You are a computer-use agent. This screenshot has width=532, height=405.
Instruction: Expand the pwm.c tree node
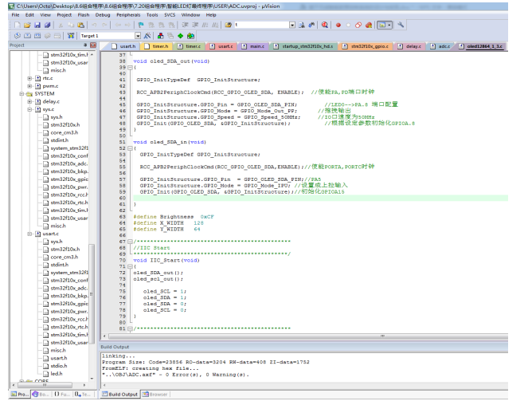pos(29,86)
